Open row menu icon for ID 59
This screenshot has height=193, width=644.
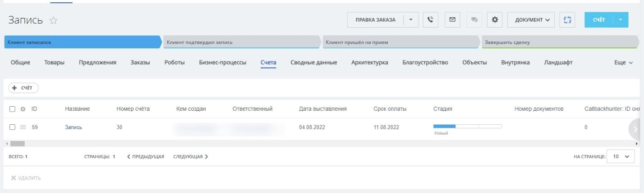[23, 127]
